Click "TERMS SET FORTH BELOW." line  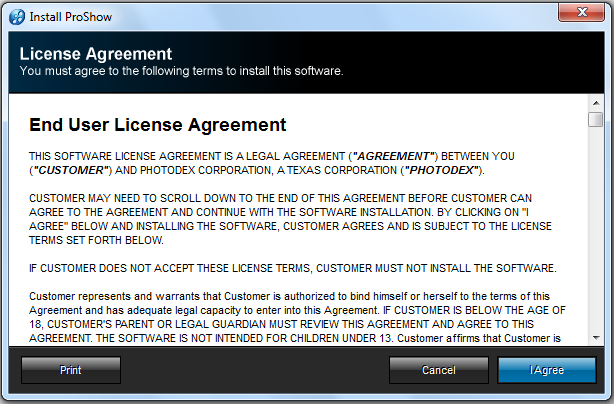pos(96,240)
